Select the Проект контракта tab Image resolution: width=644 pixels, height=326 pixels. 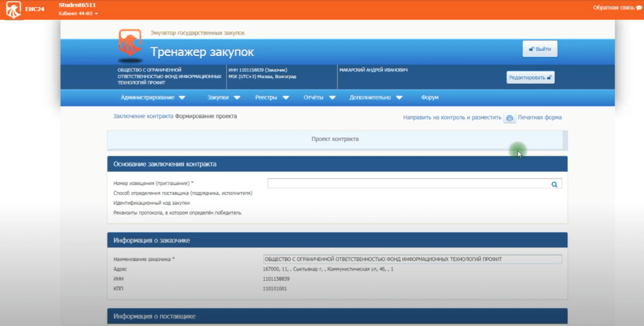pos(335,139)
